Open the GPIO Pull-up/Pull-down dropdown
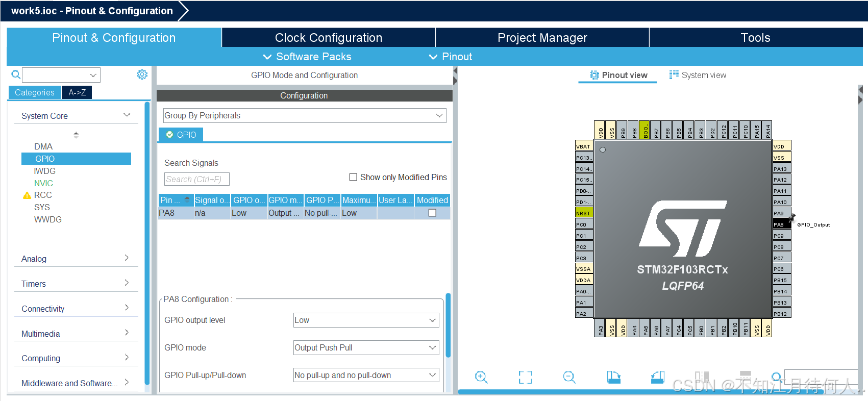Viewport: 868px width, 401px height. pyautogui.click(x=366, y=375)
